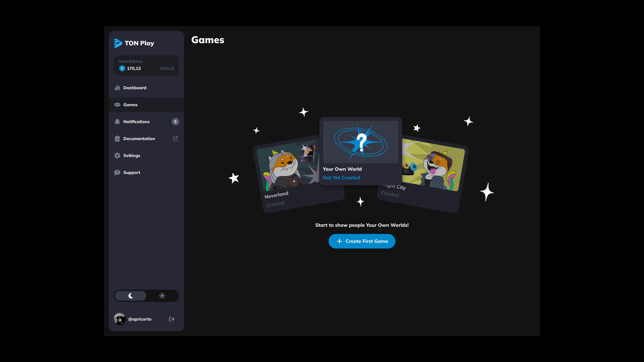
Task: Click the Notifications bell icon
Action: pyautogui.click(x=117, y=122)
